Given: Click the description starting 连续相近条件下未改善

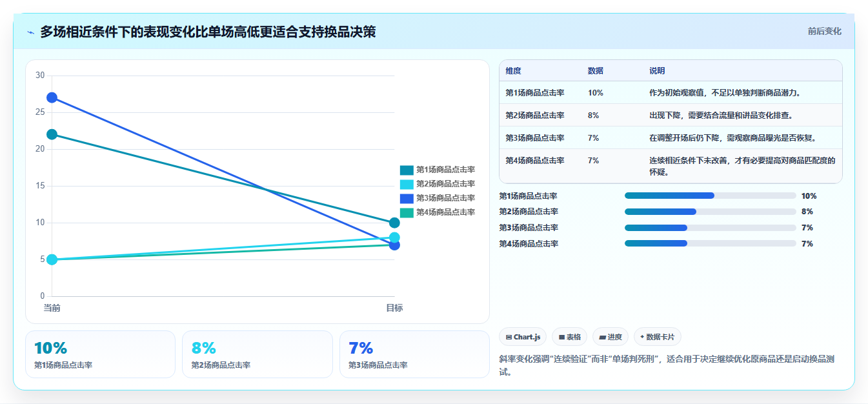Looking at the screenshot, I should [742, 166].
